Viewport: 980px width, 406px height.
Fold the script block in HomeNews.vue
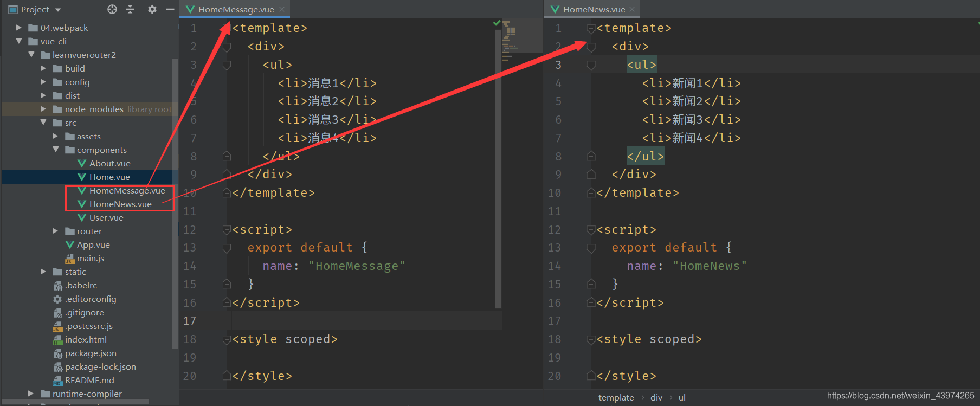tap(591, 230)
